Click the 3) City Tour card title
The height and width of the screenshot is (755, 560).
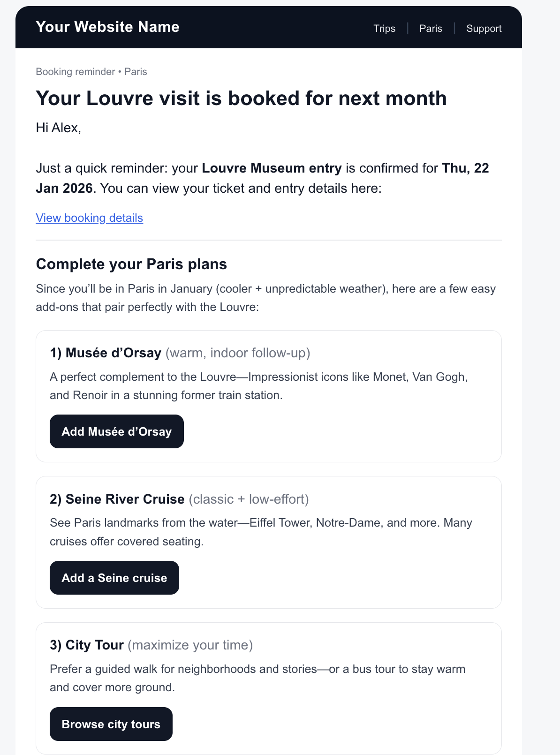87,645
